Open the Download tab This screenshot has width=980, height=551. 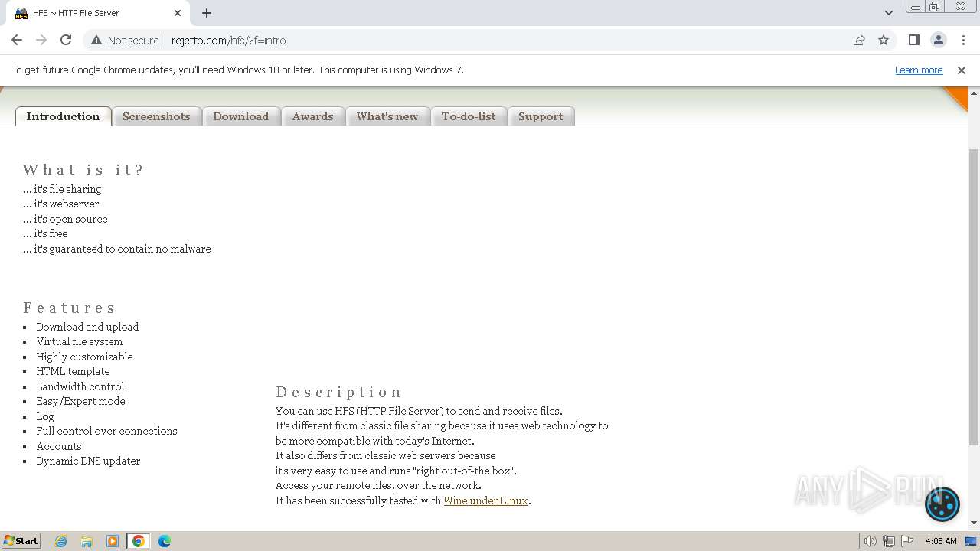pyautogui.click(x=241, y=116)
